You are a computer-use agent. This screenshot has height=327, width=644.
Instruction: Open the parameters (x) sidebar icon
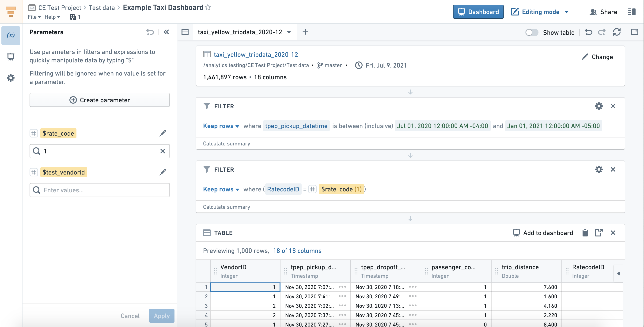pyautogui.click(x=11, y=35)
